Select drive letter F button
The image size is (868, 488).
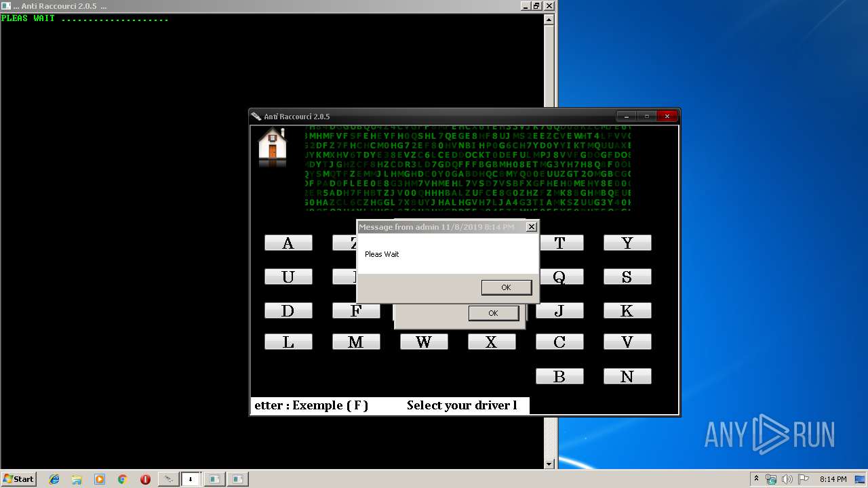[x=356, y=310]
